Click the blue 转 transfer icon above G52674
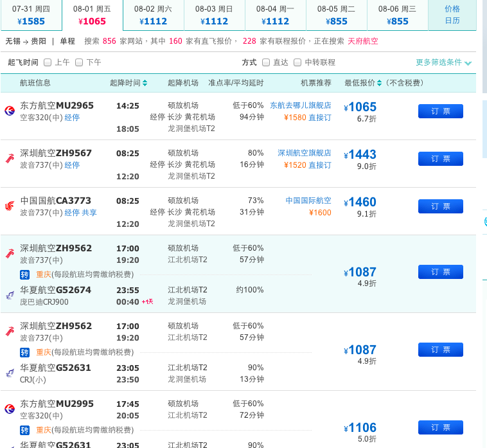Viewport: 487px width, 448px height. pyautogui.click(x=25, y=274)
